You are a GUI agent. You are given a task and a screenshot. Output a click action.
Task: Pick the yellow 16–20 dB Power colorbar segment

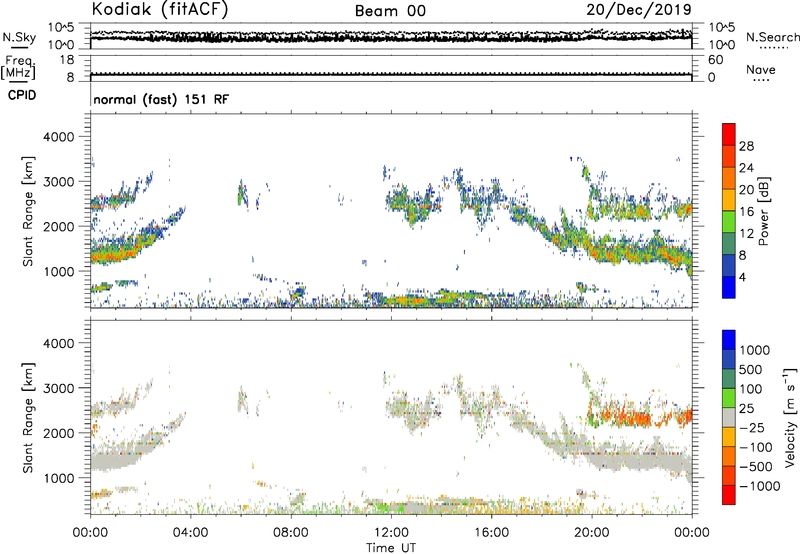tap(729, 200)
